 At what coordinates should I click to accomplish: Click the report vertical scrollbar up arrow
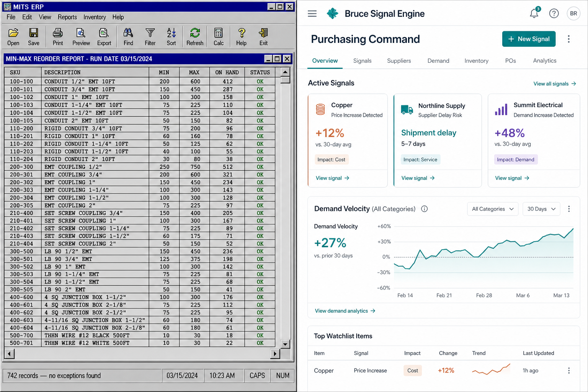coord(285,72)
